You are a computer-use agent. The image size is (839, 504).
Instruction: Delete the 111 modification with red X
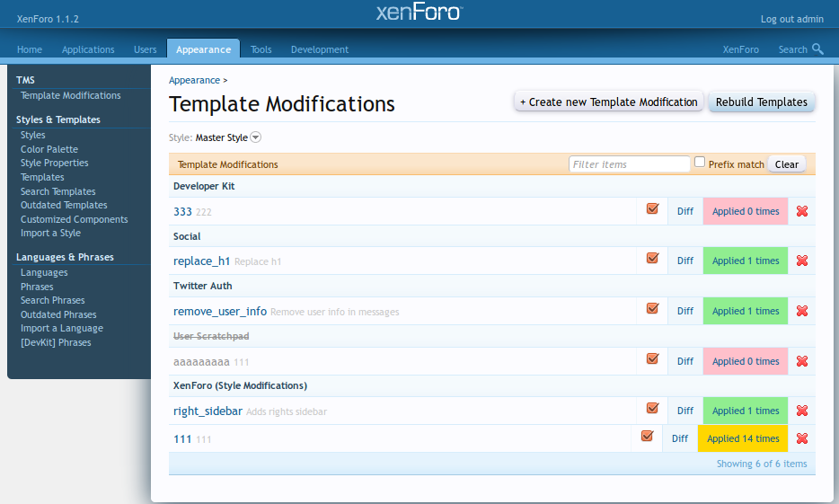point(802,438)
